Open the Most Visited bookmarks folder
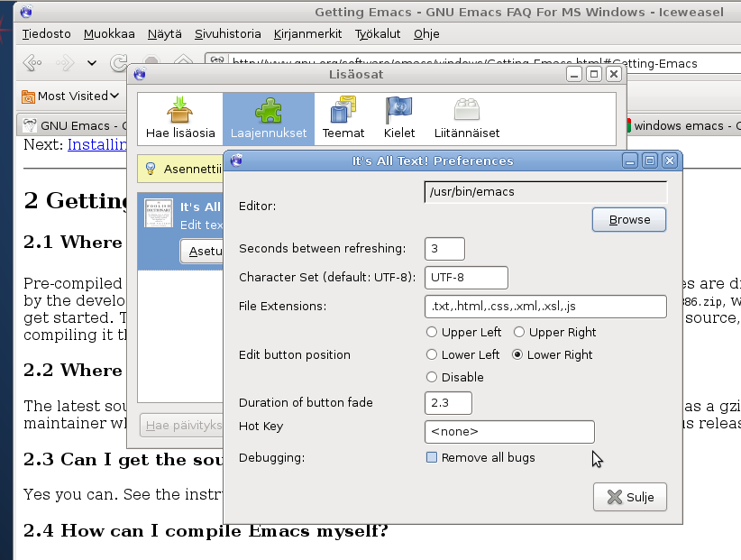The height and width of the screenshot is (560, 741). coord(70,96)
